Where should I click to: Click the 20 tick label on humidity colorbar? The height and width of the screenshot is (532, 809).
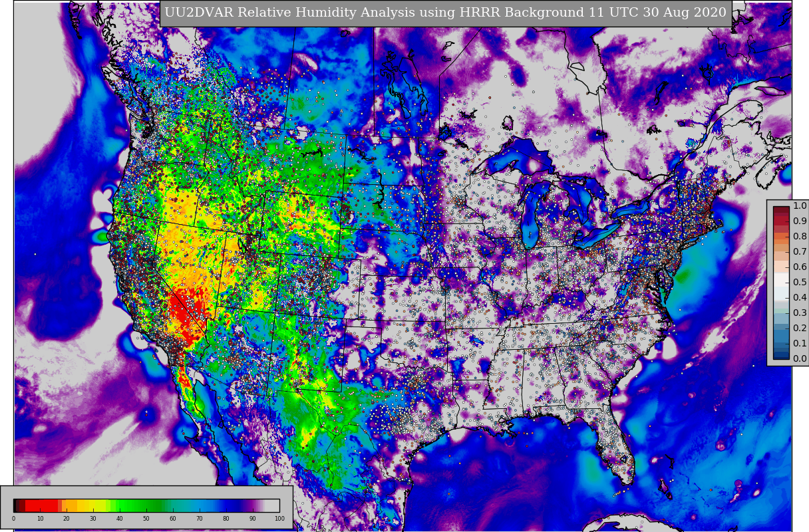click(67, 519)
